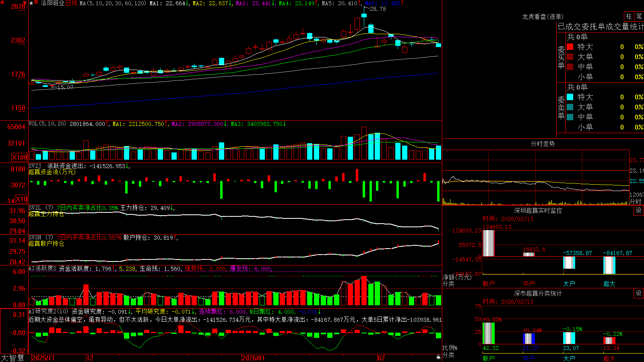Select the 分时走势 panel title
644x362 pixels.
[543, 144]
